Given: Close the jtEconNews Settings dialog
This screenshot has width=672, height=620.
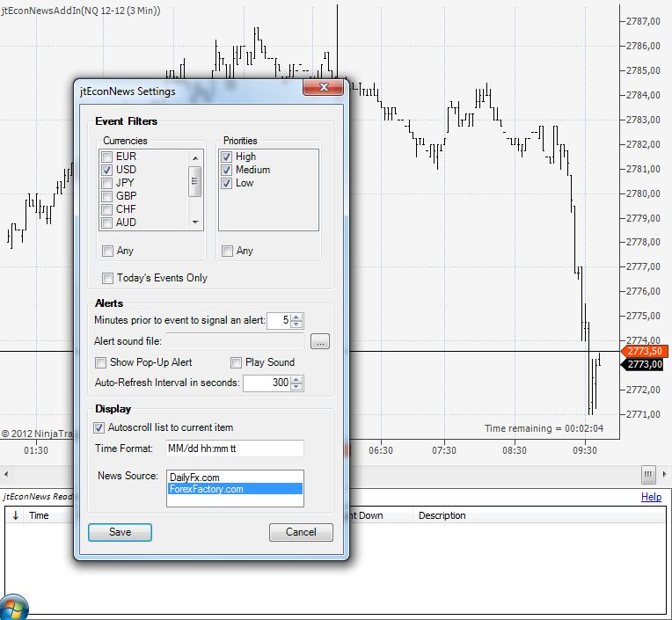Looking at the screenshot, I should (x=324, y=87).
